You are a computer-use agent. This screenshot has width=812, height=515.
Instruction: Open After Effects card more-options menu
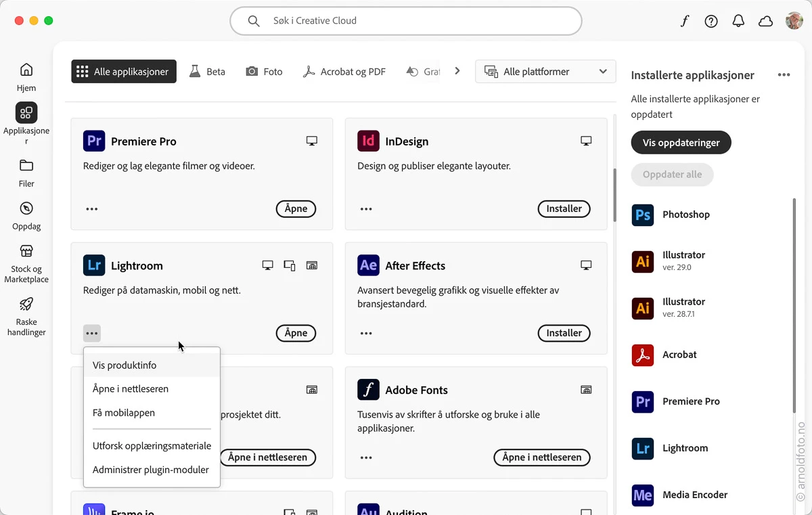pyautogui.click(x=366, y=333)
